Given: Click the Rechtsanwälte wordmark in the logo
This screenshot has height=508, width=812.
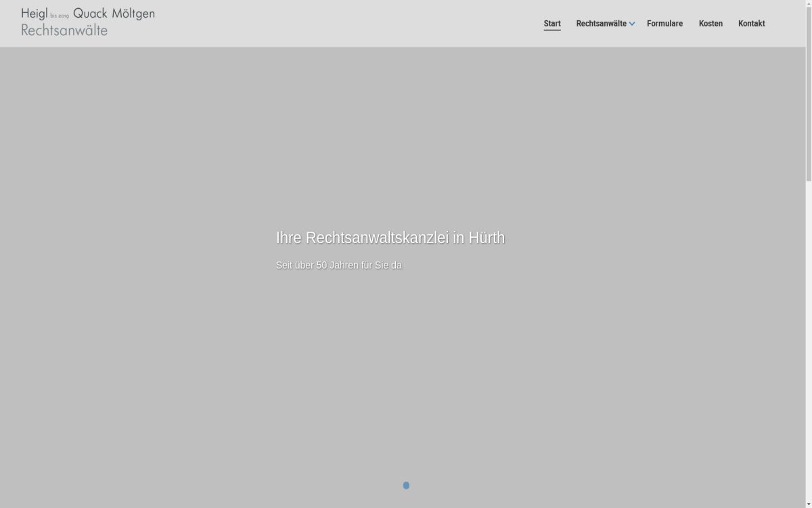Looking at the screenshot, I should click(64, 30).
